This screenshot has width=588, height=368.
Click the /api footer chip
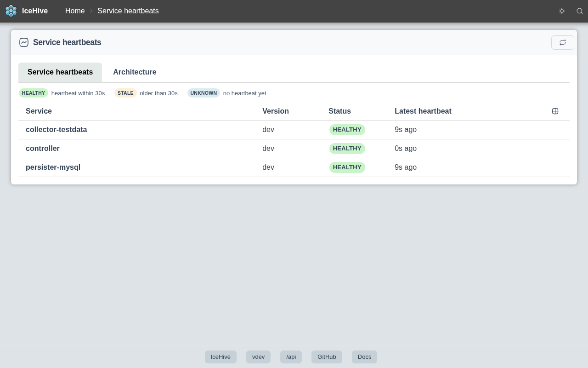click(x=291, y=357)
